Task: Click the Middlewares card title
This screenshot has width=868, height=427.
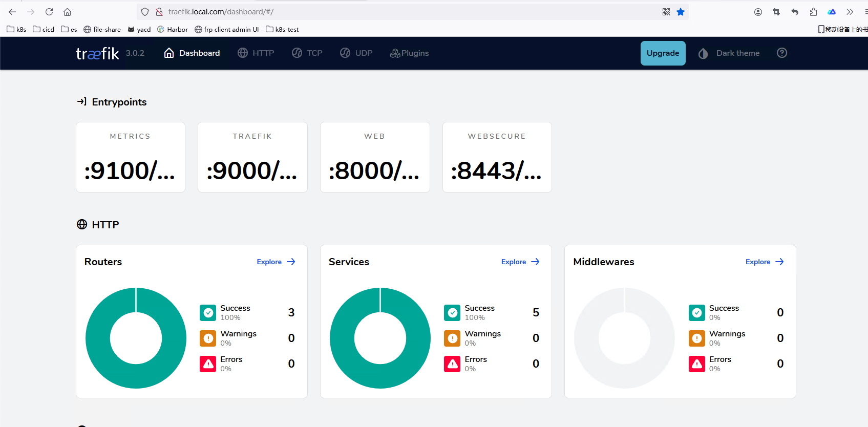Action: coord(604,262)
